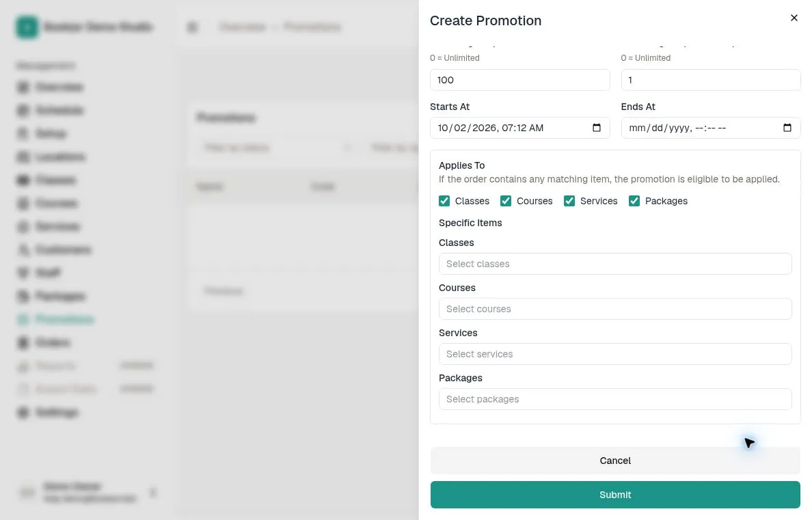Screen dimensions: 812x520
Task: Open the Select packages dropdown
Action: pyautogui.click(x=615, y=399)
